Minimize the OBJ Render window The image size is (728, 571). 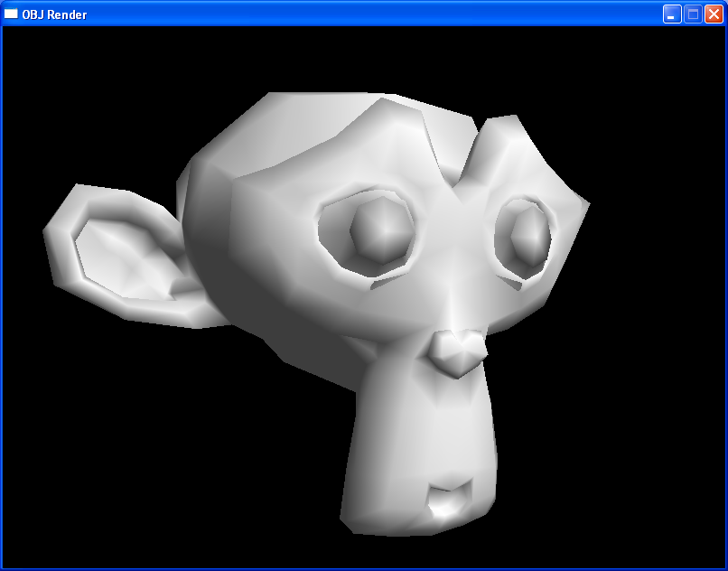(x=671, y=14)
